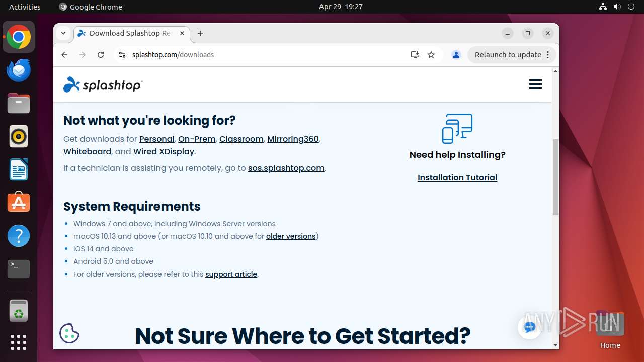
Task: View site information icon in address bar
Action: click(x=122, y=55)
